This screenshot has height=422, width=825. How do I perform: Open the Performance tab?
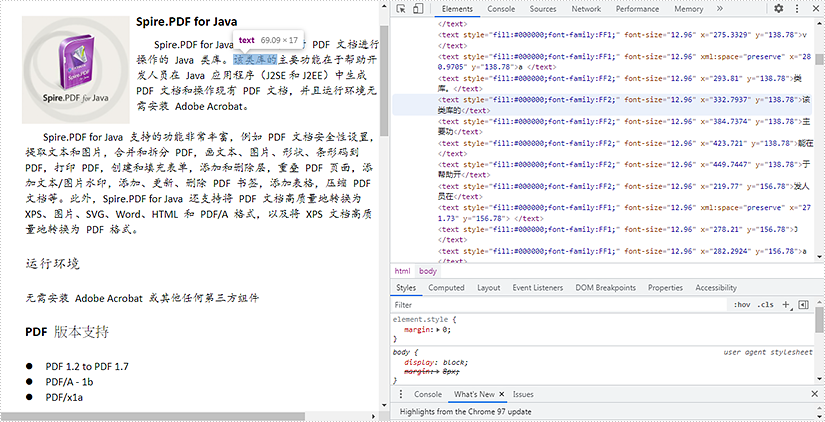point(637,9)
